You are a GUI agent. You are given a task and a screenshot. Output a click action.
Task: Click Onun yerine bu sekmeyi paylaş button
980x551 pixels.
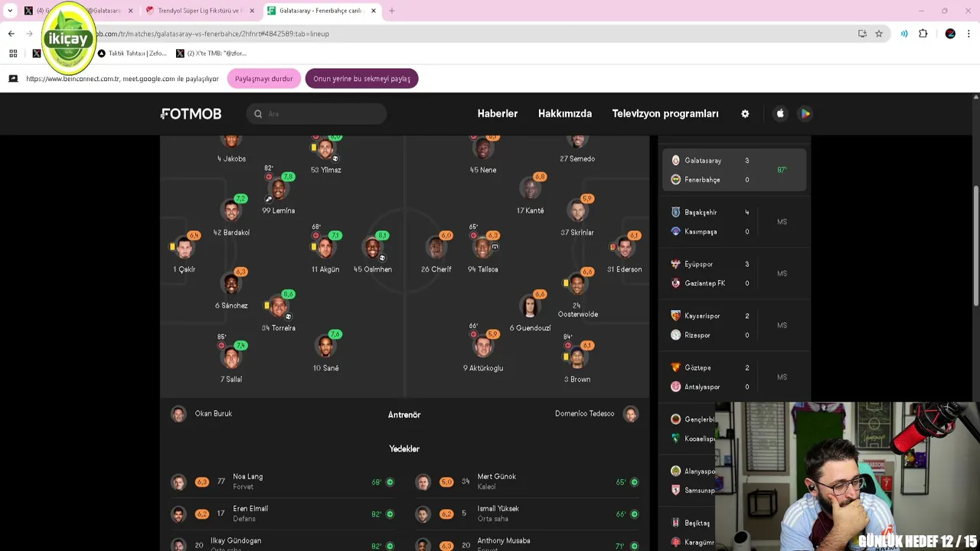click(361, 79)
